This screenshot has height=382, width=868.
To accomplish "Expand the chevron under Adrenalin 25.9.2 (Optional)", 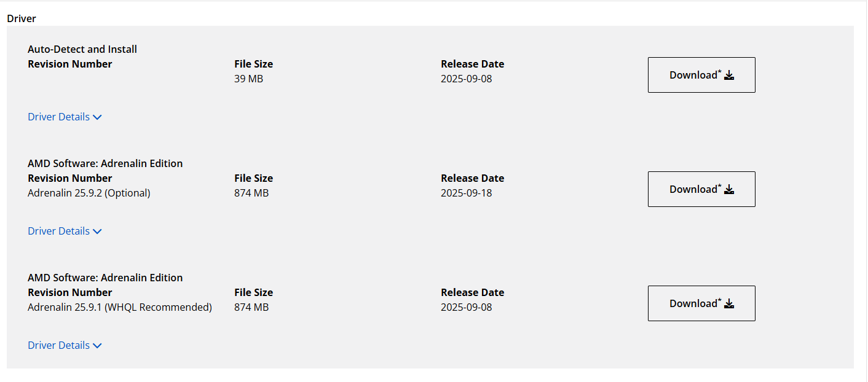I will [x=97, y=232].
